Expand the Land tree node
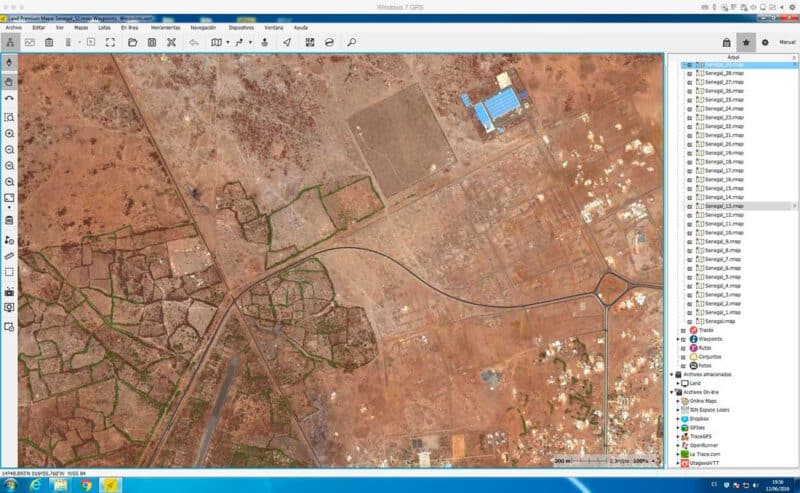The height and width of the screenshot is (493, 800). pyautogui.click(x=678, y=383)
